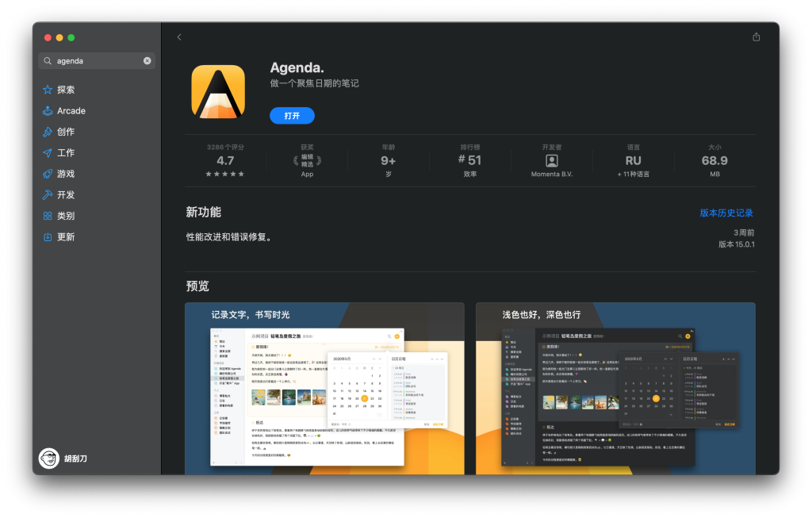Click the 68.9 size value
Viewport: 812px width, 518px height.
714,160
